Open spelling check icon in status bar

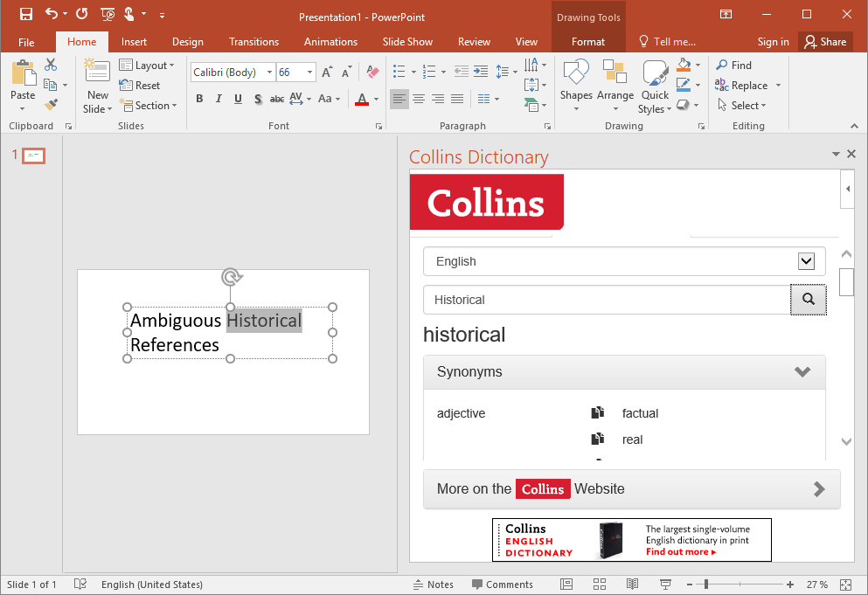click(80, 585)
